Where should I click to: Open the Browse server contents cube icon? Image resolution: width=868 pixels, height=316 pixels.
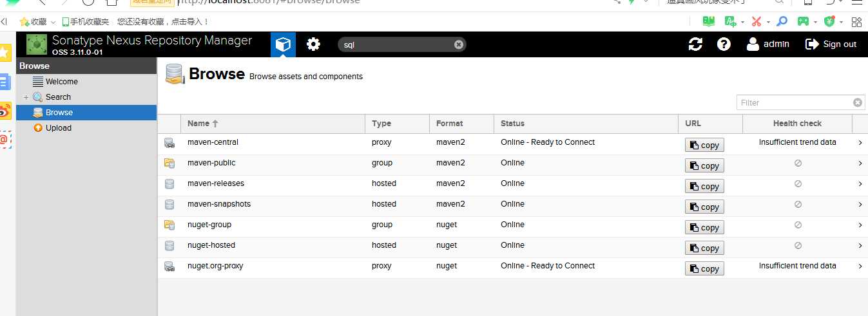click(x=283, y=44)
